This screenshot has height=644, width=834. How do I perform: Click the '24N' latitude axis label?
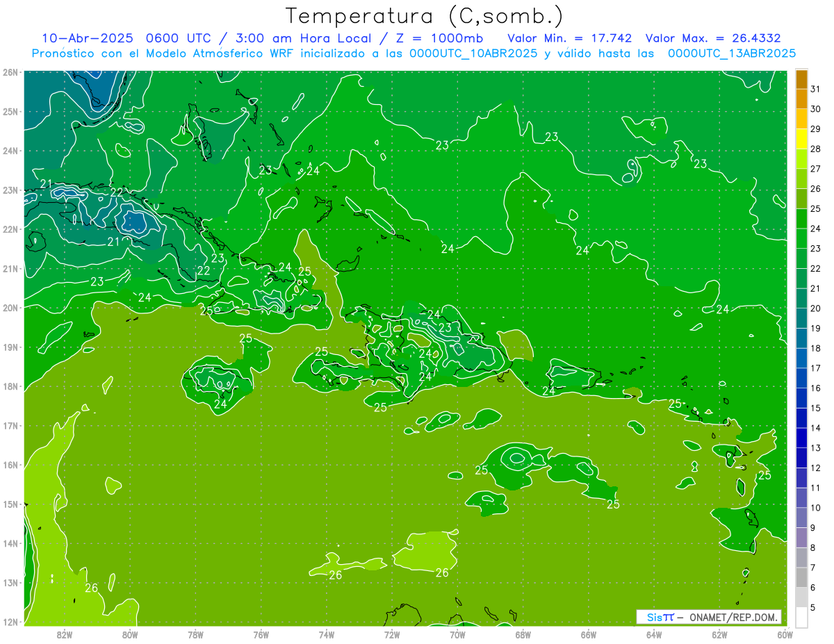10,151
